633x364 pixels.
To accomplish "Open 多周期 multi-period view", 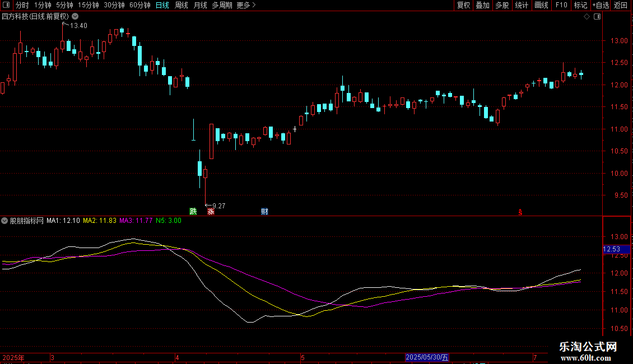I will [x=222, y=5].
